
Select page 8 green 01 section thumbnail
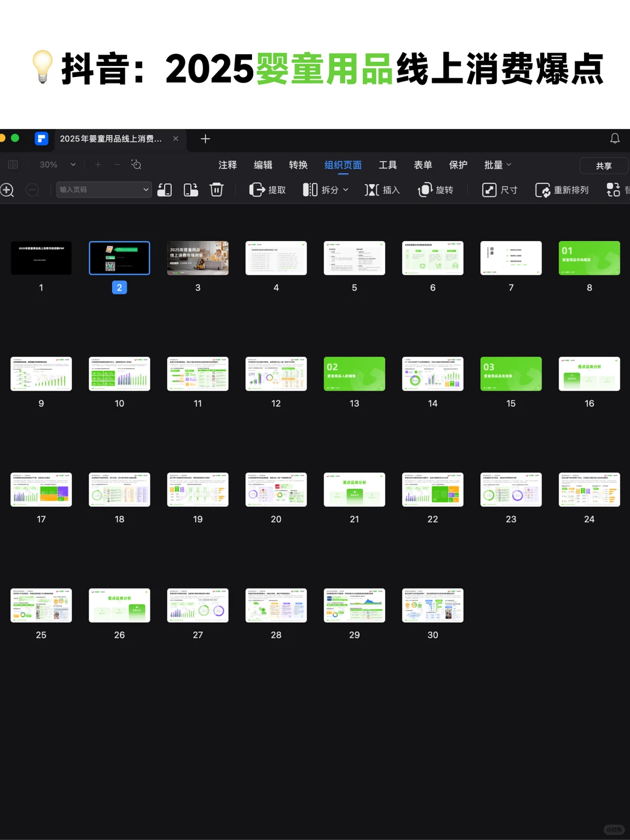click(x=589, y=258)
